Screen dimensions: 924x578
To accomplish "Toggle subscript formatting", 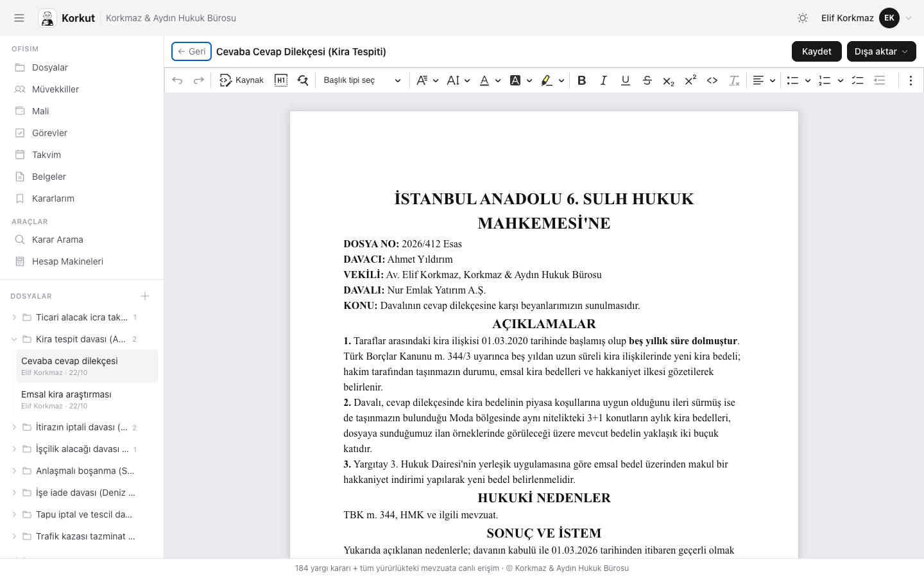I will [x=669, y=80].
